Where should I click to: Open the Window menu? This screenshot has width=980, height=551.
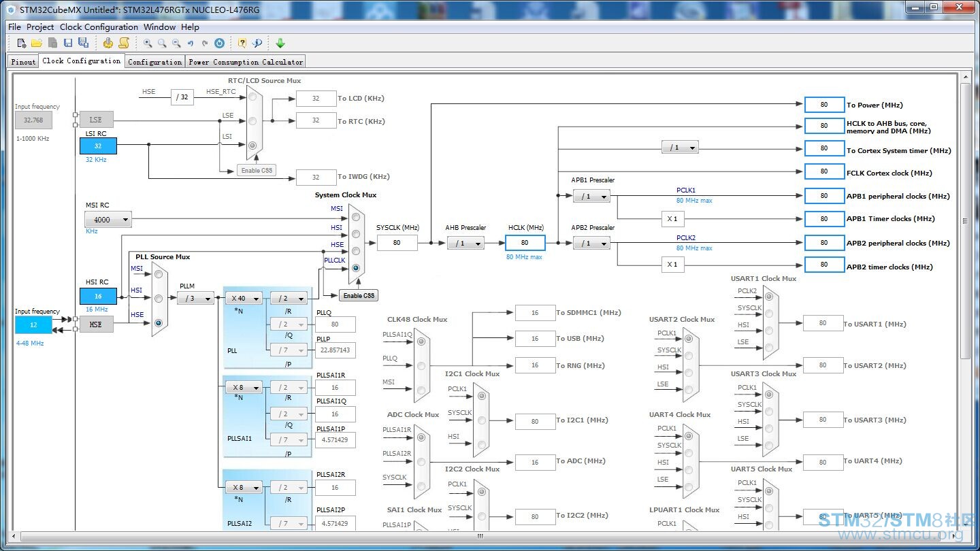[159, 27]
